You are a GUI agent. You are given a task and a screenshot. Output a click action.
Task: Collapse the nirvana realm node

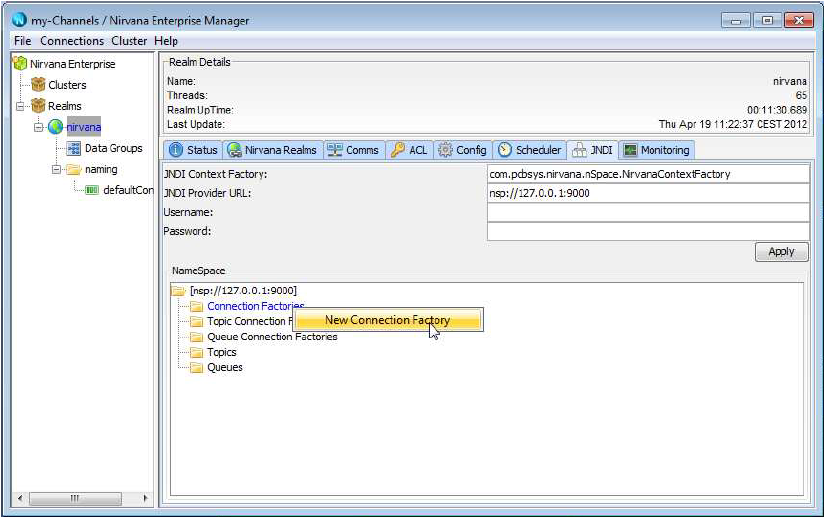coord(38,127)
